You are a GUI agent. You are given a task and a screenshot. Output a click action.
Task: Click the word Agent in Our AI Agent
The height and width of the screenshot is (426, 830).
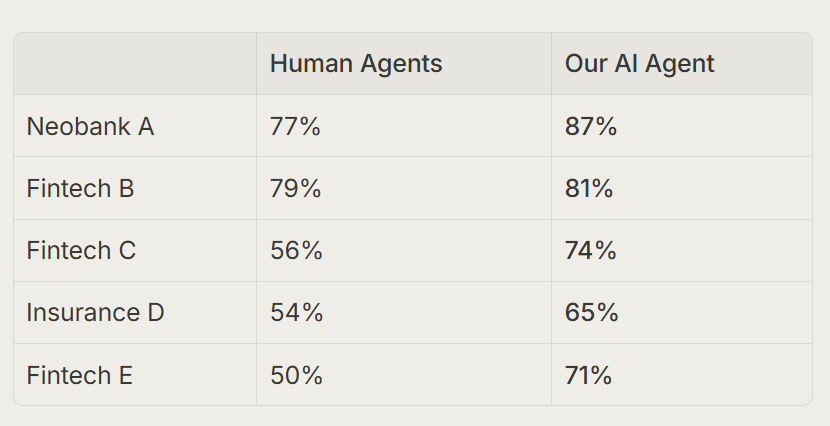click(680, 65)
